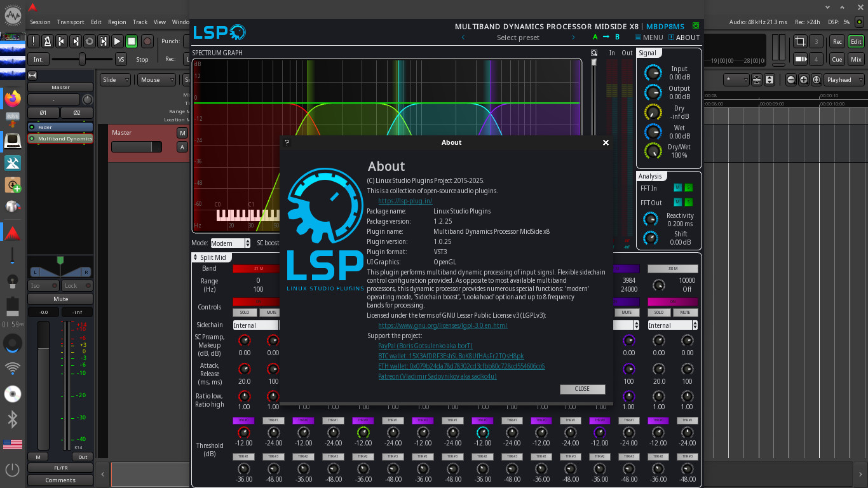The image size is (868, 488).
Task: Open the Transport menu
Action: point(71,22)
